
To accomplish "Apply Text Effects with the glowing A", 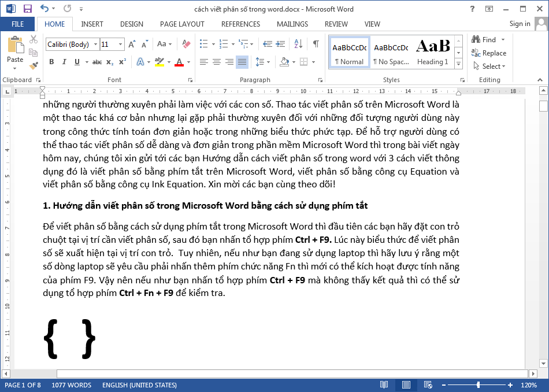I will point(140,62).
